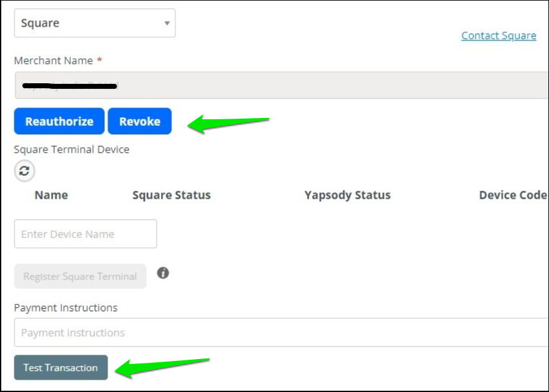Click the Device Code column header

pyautogui.click(x=513, y=195)
